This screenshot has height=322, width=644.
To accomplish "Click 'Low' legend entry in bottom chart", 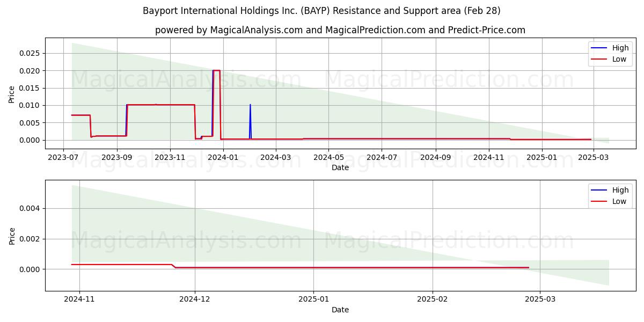I will click(x=619, y=201).
